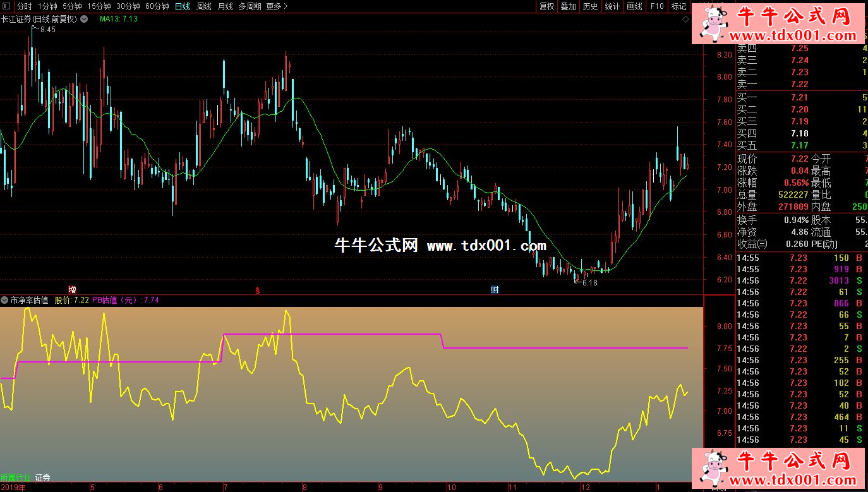Click the 卖二 7.23 order row
The height and width of the screenshot is (492, 868).
[802, 72]
